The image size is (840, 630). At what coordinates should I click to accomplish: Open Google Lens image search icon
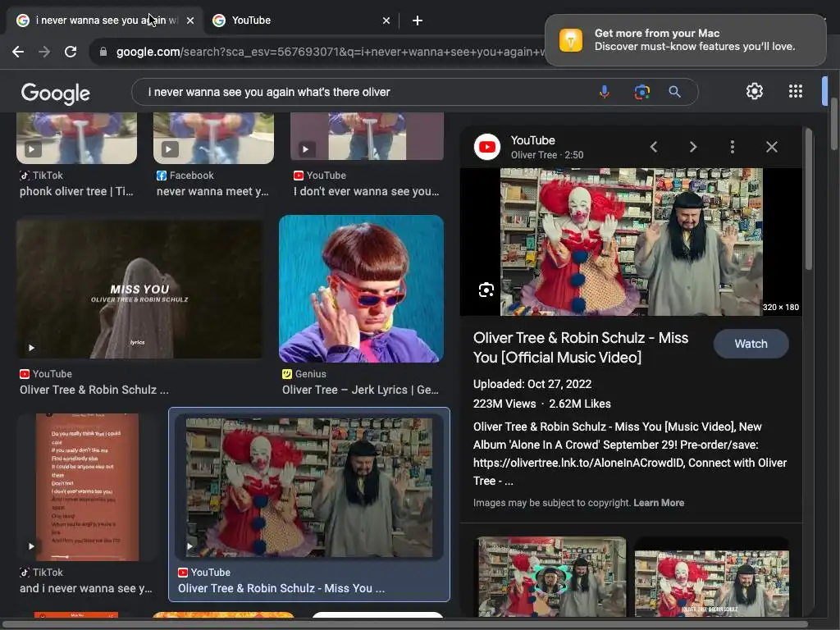tap(641, 92)
